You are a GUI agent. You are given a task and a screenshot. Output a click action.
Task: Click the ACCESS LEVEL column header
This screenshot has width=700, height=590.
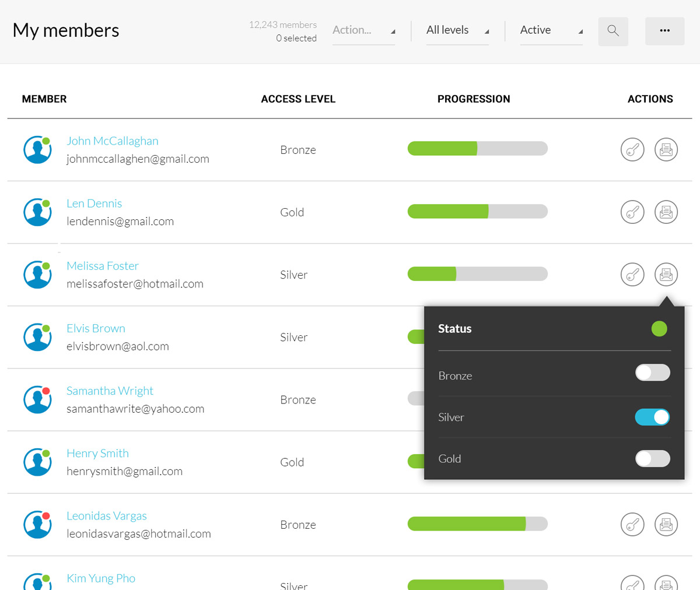pyautogui.click(x=298, y=99)
